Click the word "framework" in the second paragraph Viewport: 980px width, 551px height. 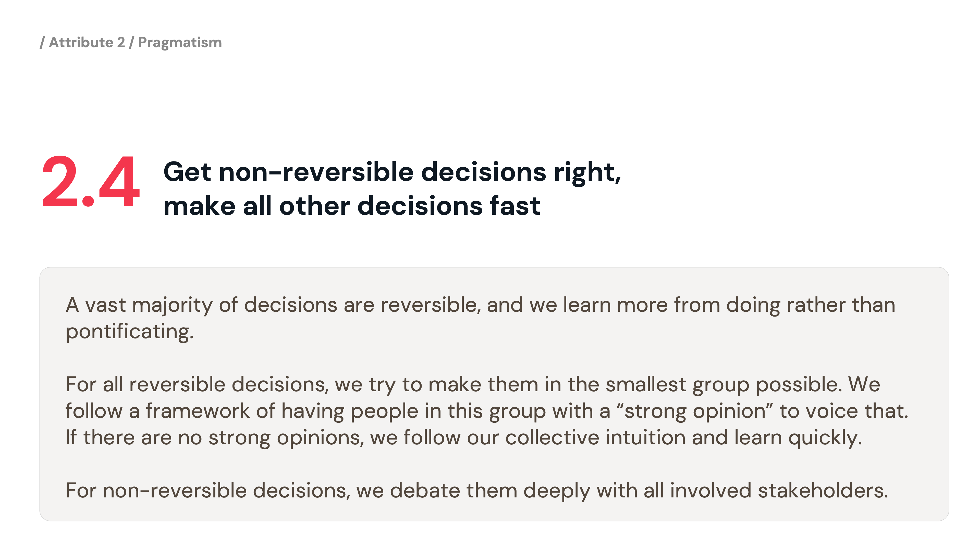(x=198, y=411)
